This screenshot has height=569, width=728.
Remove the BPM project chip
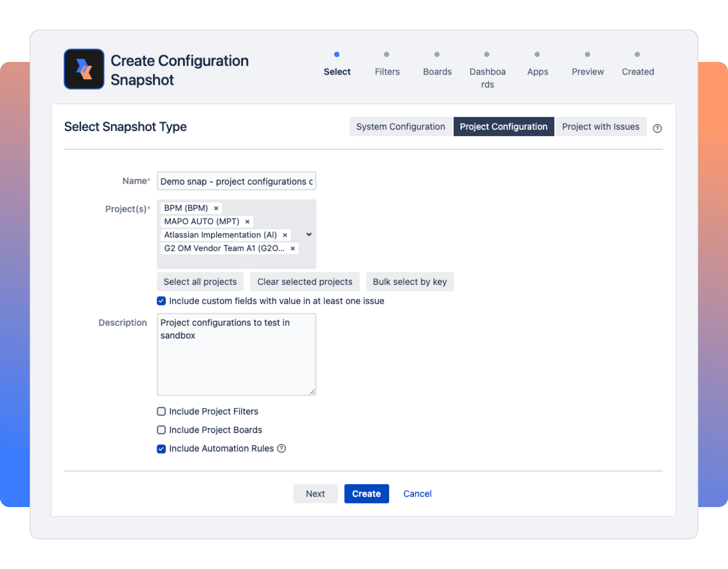pyautogui.click(x=216, y=208)
